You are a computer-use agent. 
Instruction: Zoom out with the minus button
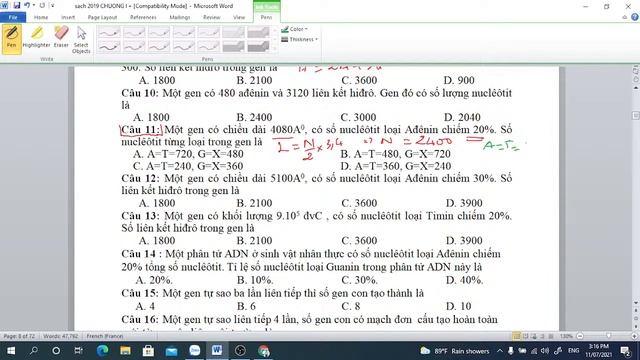pos(580,336)
